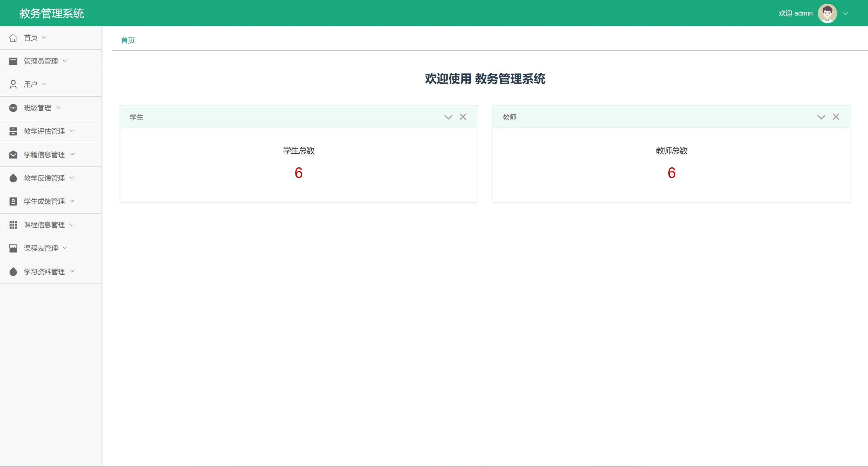Click the home icon in sidebar
The height and width of the screenshot is (467, 868).
pos(13,38)
